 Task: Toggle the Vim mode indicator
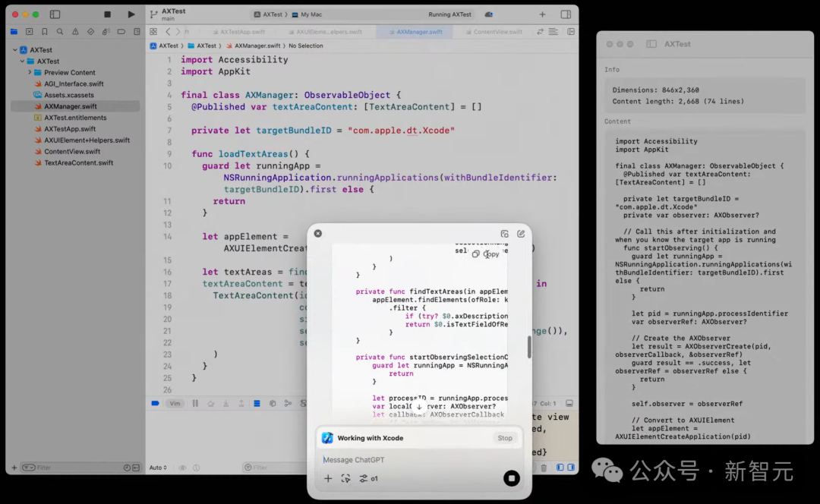[x=175, y=404]
